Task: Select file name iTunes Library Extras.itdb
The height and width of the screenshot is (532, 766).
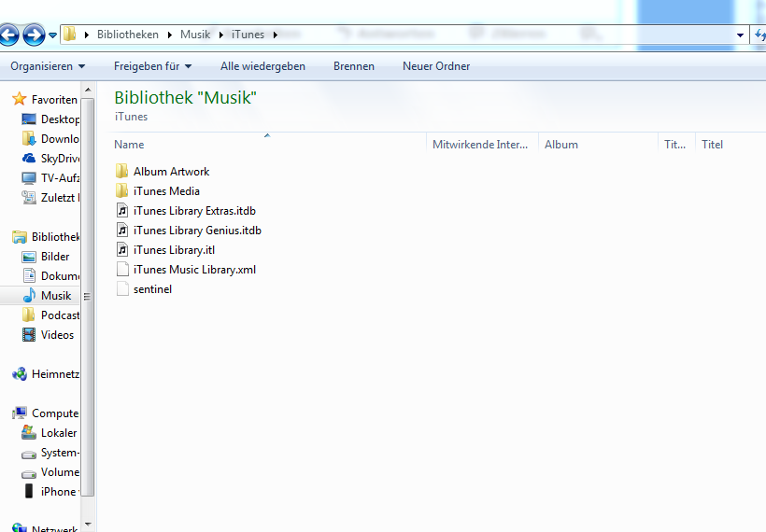Action: click(194, 211)
